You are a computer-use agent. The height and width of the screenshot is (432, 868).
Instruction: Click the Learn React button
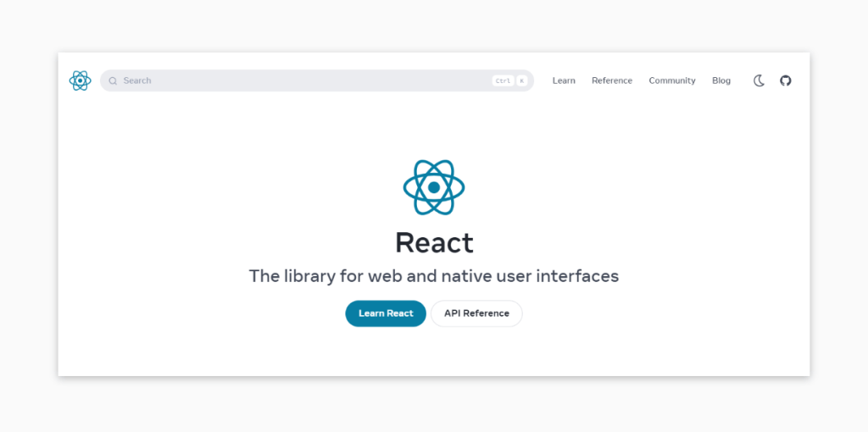pos(386,313)
